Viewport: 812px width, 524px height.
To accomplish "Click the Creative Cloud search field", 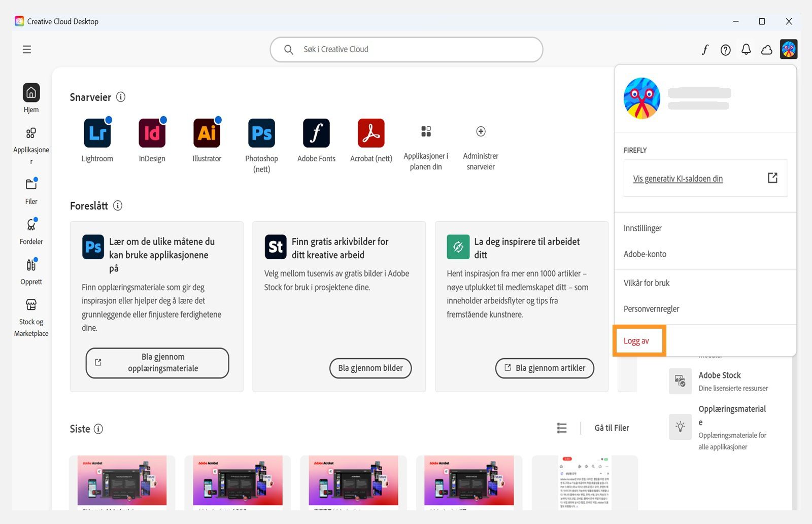I will [x=407, y=49].
